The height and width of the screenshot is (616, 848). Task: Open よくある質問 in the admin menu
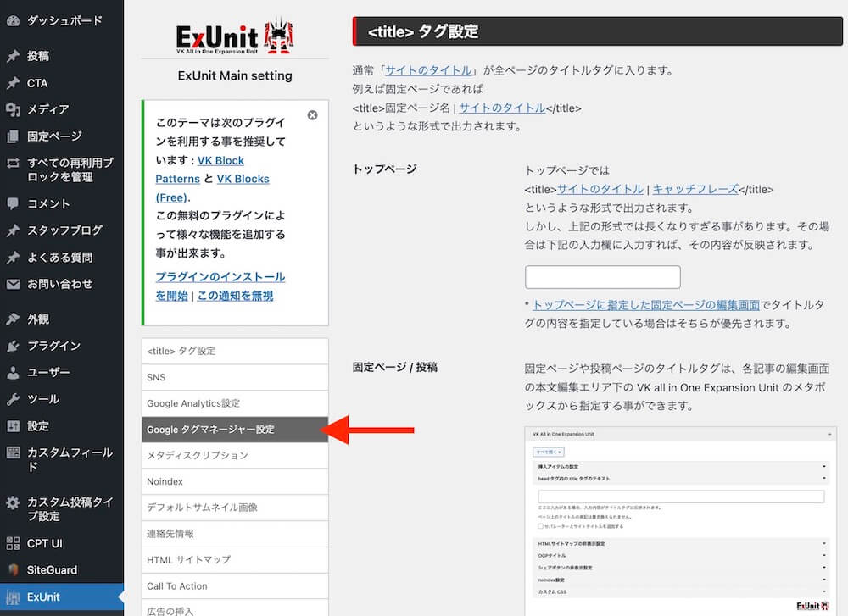[x=62, y=258]
